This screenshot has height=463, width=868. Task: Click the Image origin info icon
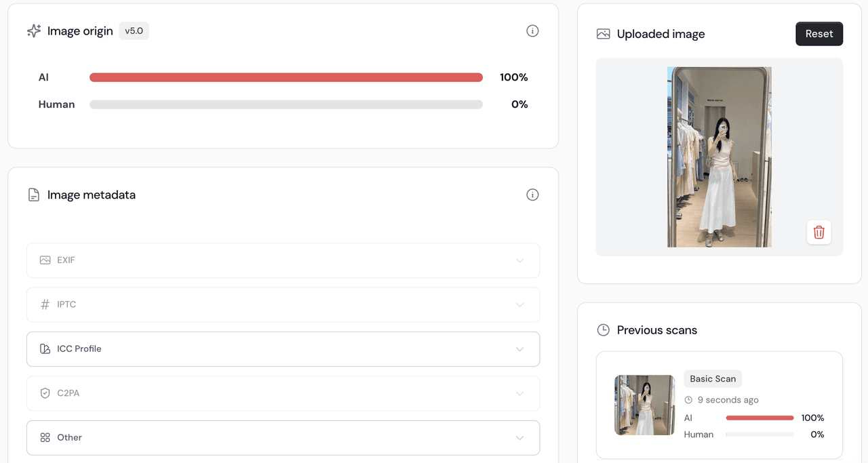(532, 31)
